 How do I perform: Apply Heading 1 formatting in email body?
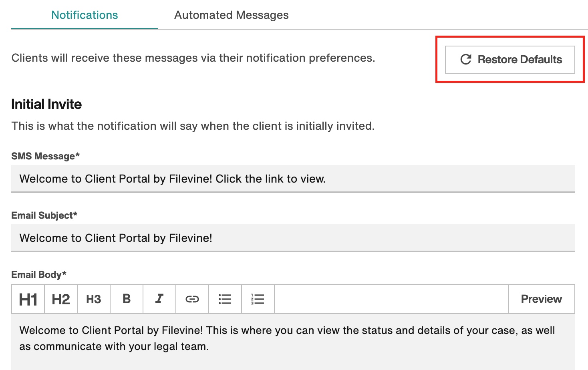click(28, 299)
